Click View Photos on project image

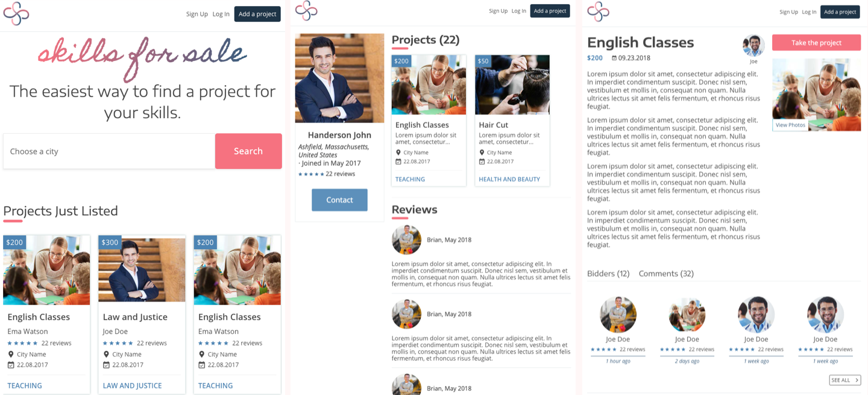pyautogui.click(x=790, y=125)
